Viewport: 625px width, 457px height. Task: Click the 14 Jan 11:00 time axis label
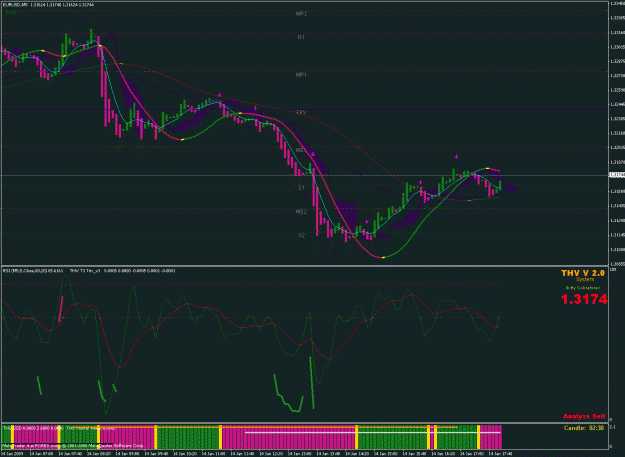[213, 454]
